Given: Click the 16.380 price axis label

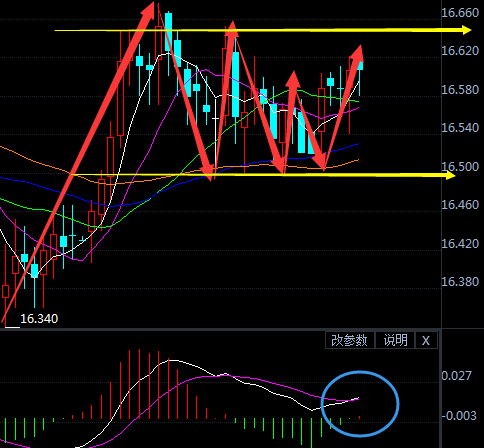Looking at the screenshot, I should 460,282.
